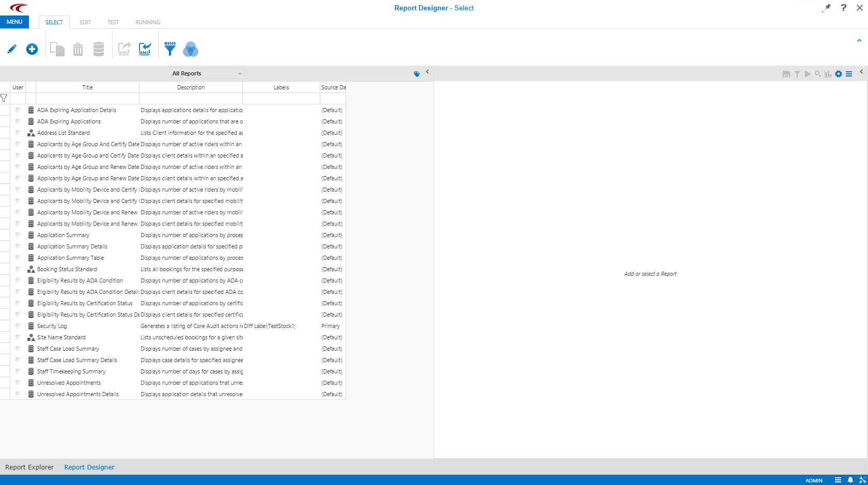Add a new report with plus icon
The width and height of the screenshot is (868, 485).
click(32, 49)
